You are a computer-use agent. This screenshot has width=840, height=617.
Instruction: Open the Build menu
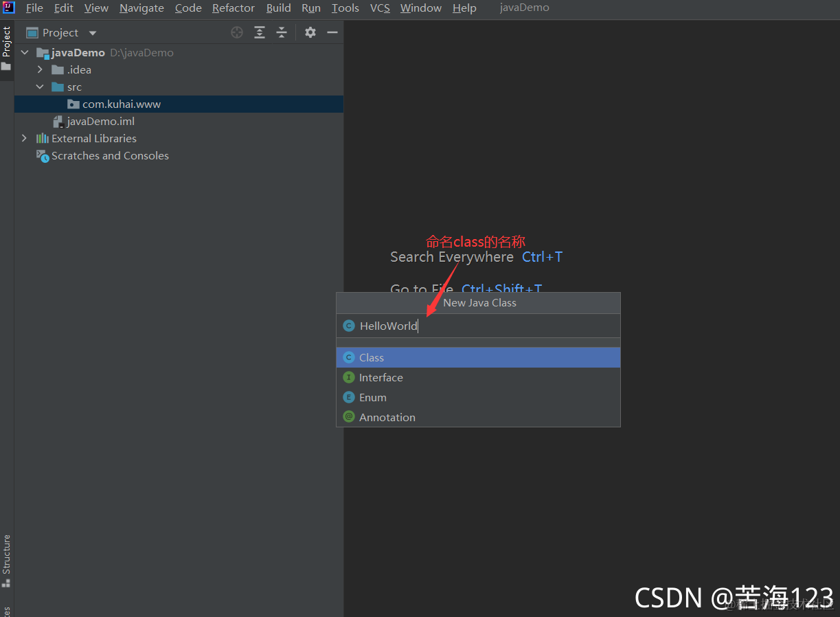[x=279, y=8]
